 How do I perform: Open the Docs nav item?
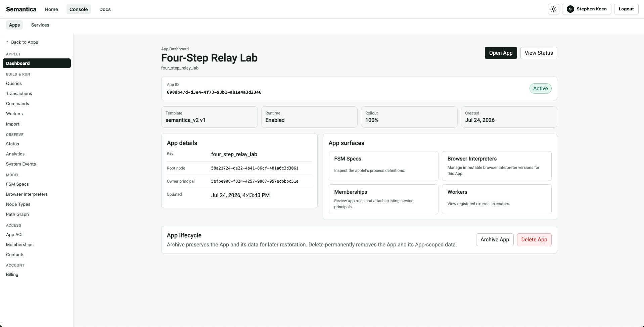tap(105, 9)
